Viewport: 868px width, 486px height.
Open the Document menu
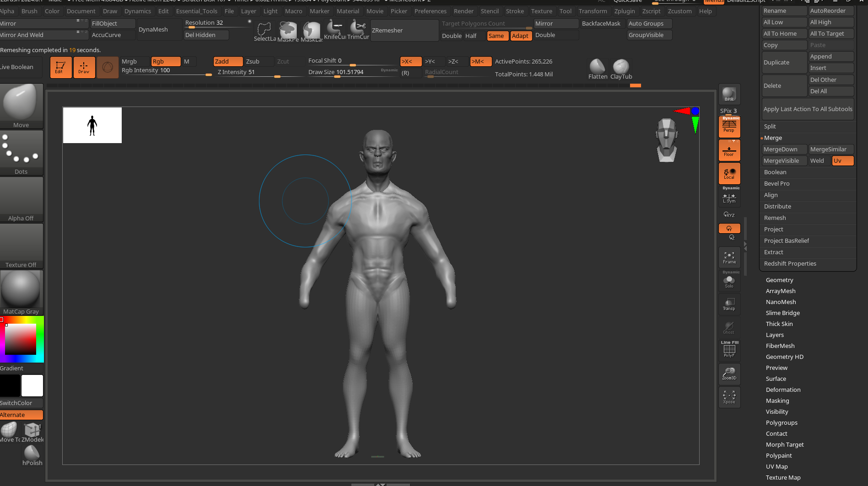(81, 11)
